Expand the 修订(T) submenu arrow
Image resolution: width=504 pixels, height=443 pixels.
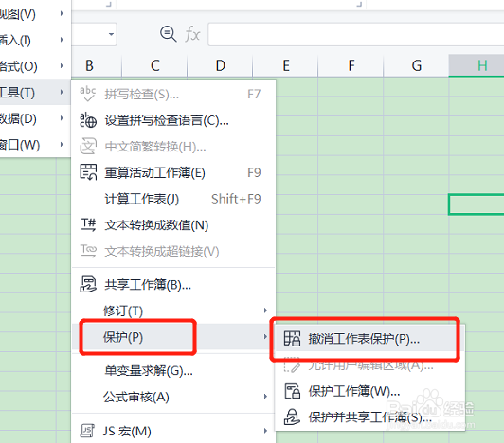265,310
